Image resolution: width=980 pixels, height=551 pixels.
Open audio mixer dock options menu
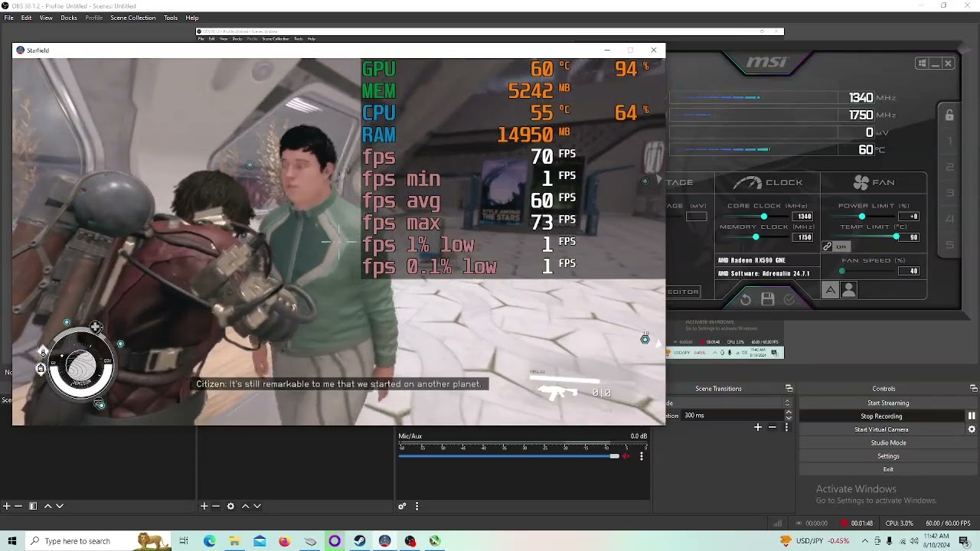416,506
